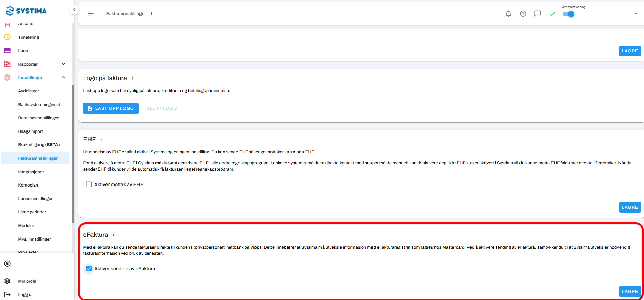Go to Lønnsinnstillinger
This screenshot has height=300, width=644.
(35, 199)
